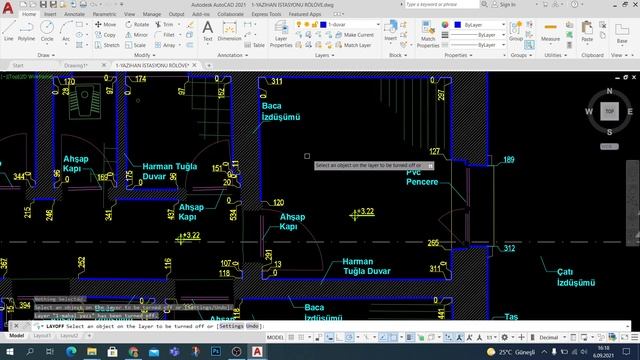Expand the Properties panel
The width and height of the screenshot is (640, 360).
pyautogui.click(x=458, y=55)
